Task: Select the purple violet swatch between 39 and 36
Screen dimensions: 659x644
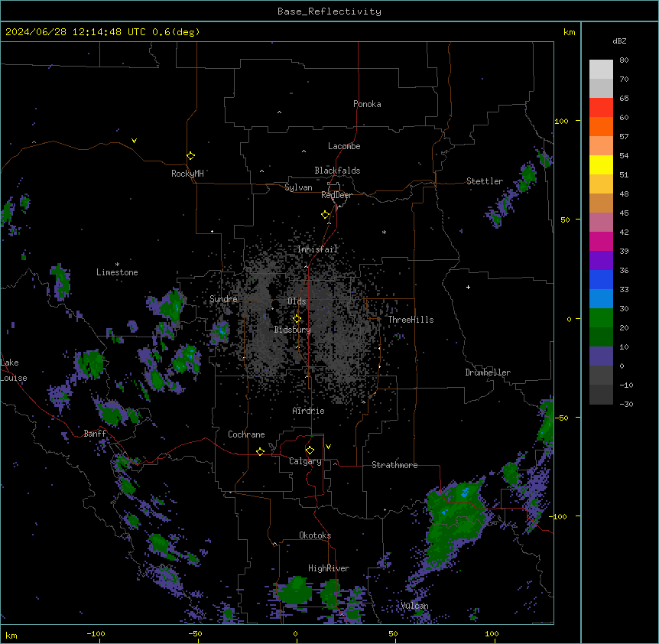Action: pyautogui.click(x=601, y=261)
